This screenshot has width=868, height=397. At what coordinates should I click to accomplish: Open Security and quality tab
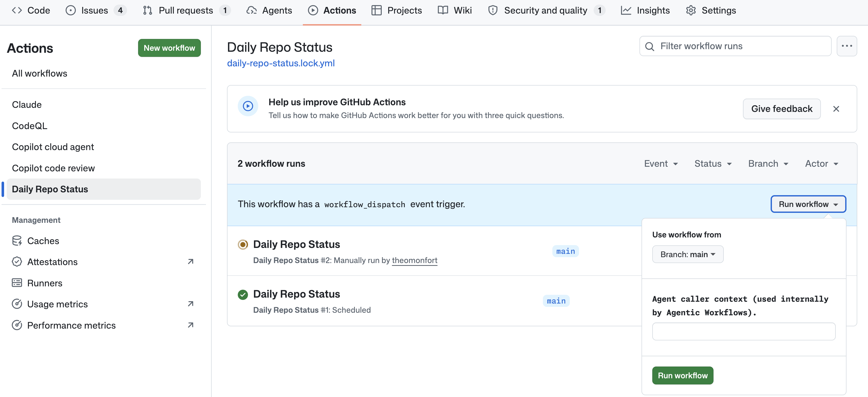[546, 11]
